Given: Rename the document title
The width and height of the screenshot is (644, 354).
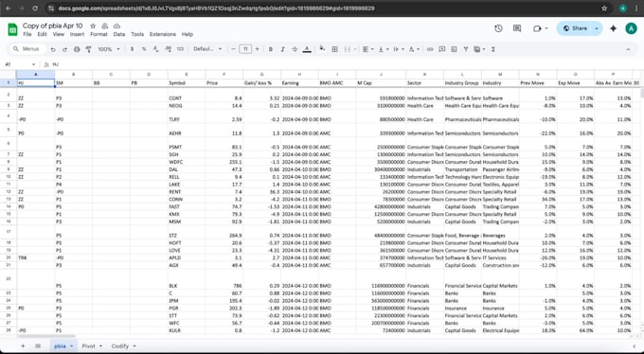Looking at the screenshot, I should coord(53,26).
